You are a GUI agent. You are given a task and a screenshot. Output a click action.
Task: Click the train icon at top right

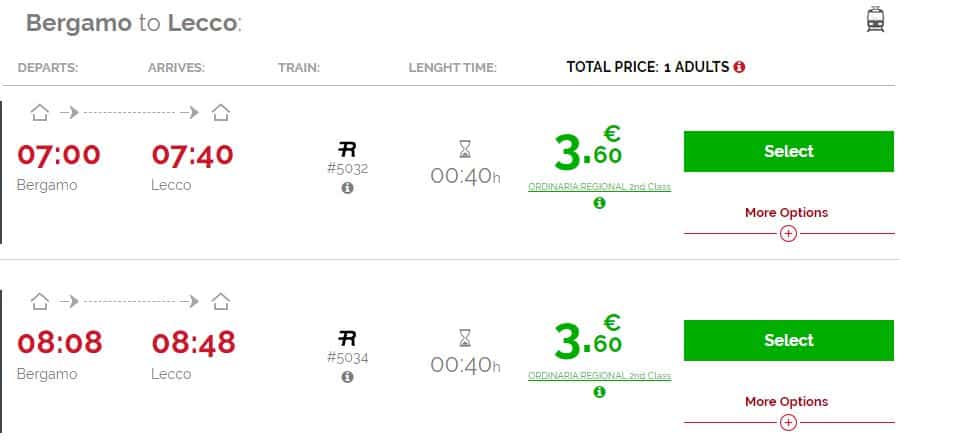click(x=875, y=20)
